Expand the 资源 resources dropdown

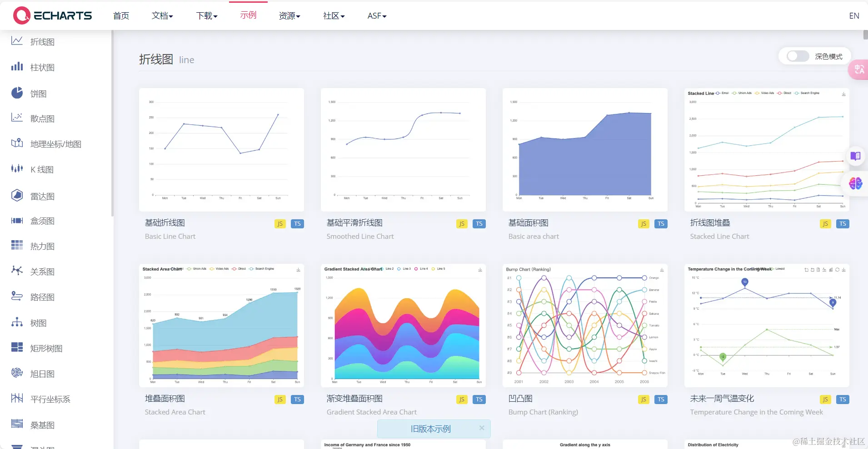pos(289,15)
